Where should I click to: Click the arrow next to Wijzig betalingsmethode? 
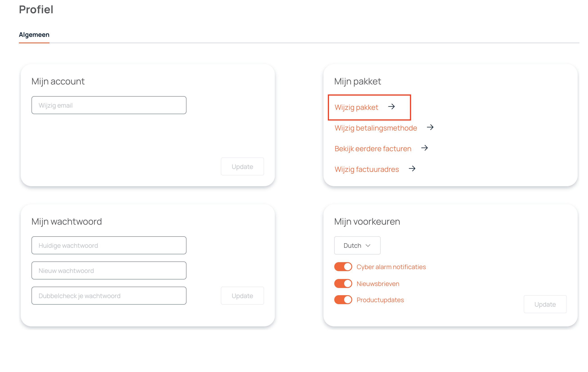coord(430,127)
